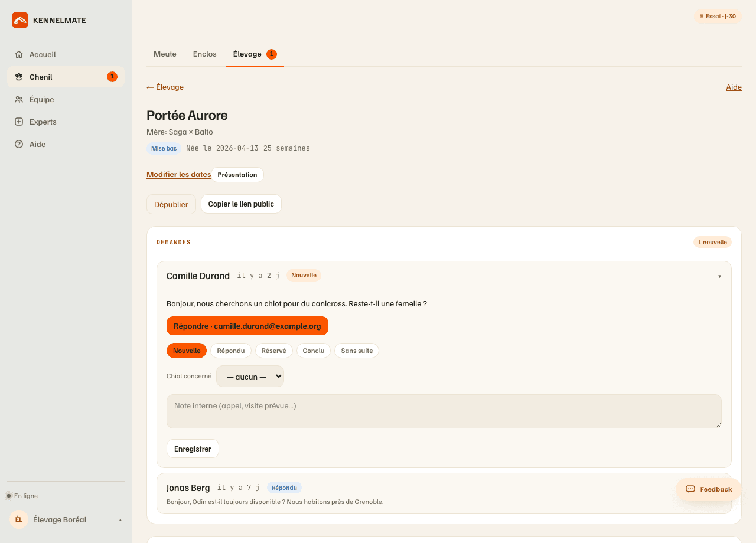The image size is (756, 543).
Task: Open the Présentation button
Action: coord(237,175)
